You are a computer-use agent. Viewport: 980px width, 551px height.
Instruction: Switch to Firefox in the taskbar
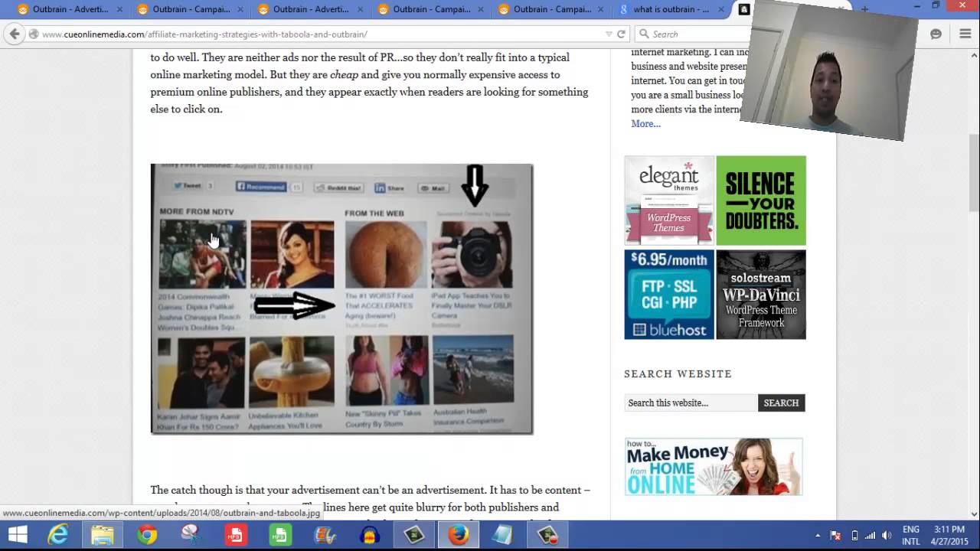(x=459, y=535)
